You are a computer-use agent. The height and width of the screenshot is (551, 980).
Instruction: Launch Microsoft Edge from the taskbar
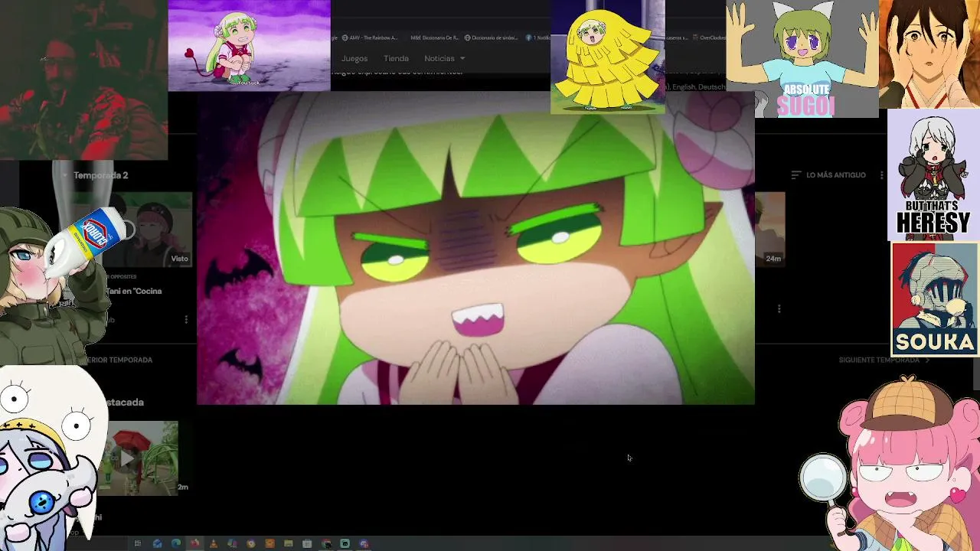click(176, 543)
